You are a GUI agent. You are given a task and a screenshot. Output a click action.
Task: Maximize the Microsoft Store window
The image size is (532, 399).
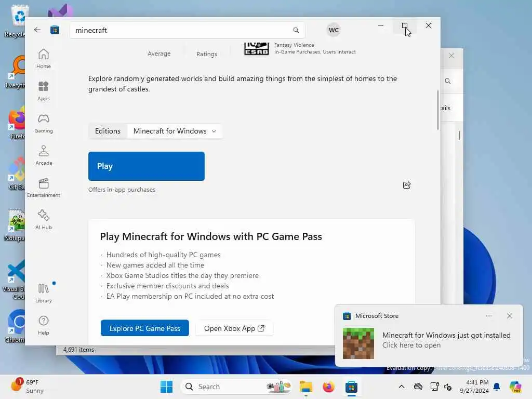coord(404,26)
